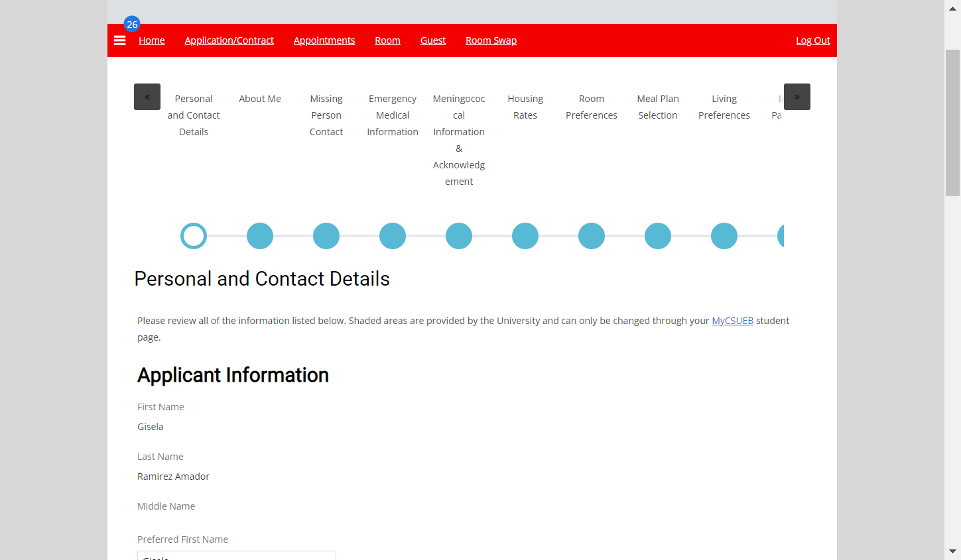Select the Missing Person Contact step circle

(326, 236)
